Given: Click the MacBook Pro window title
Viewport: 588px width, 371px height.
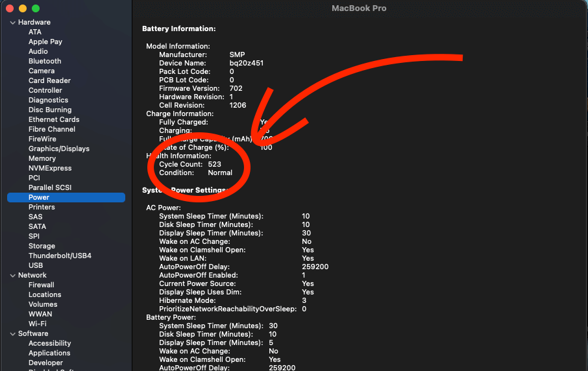Looking at the screenshot, I should [x=359, y=8].
